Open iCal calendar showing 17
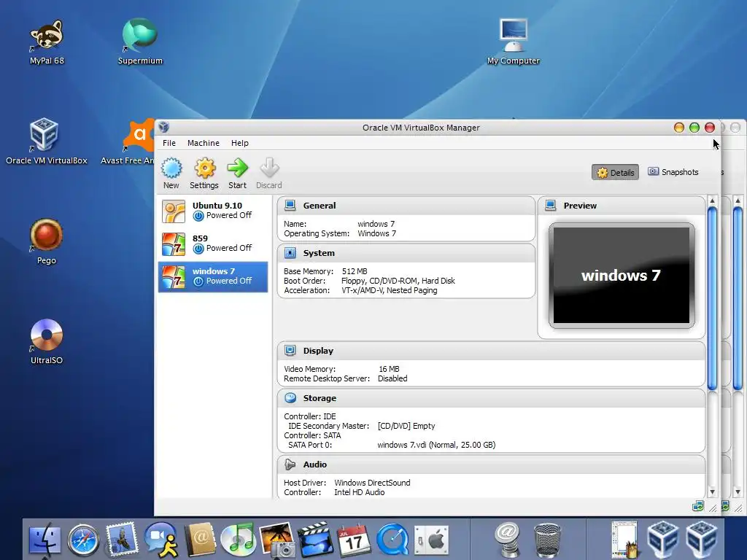 [354, 540]
